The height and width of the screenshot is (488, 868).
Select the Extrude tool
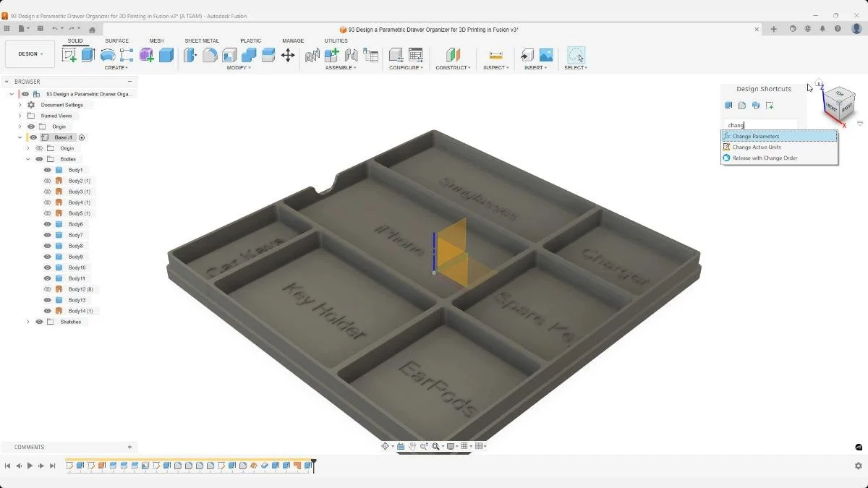[88, 55]
